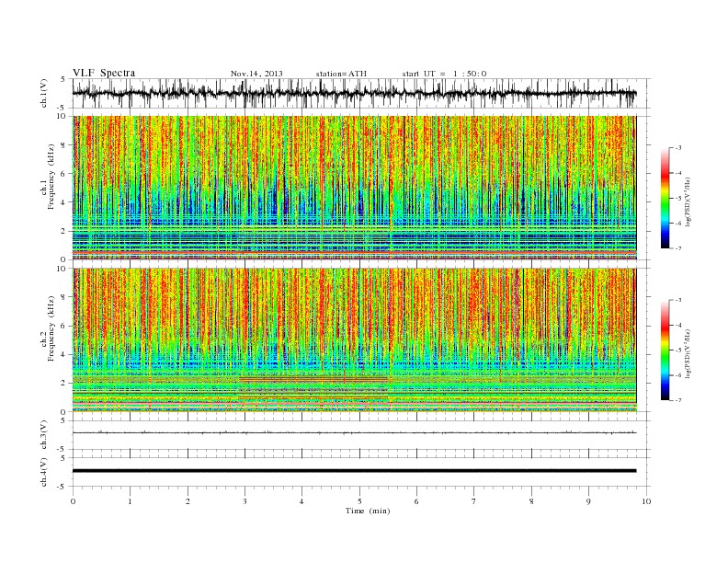
Task: Select the "Nov.14, 2013" date text
Action: coord(256,74)
